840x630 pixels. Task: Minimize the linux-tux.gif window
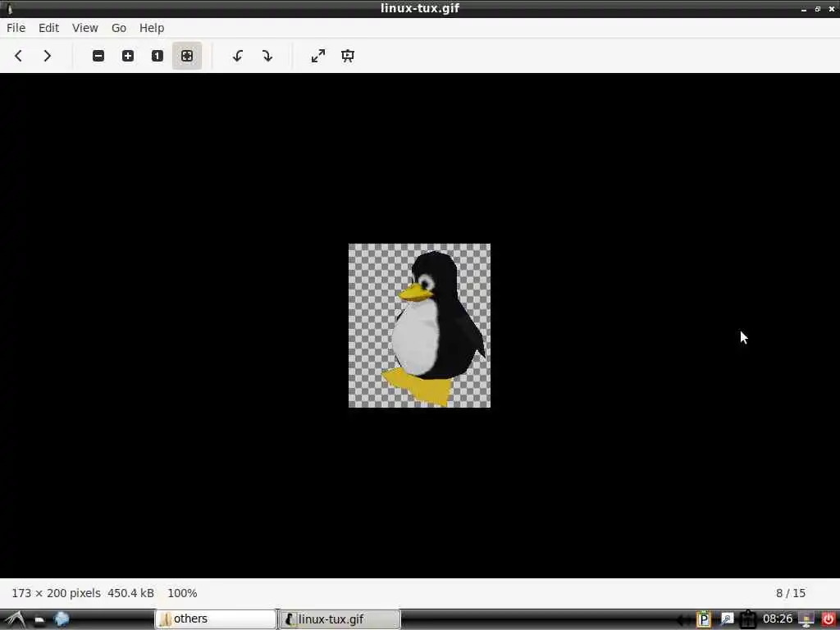(804, 9)
